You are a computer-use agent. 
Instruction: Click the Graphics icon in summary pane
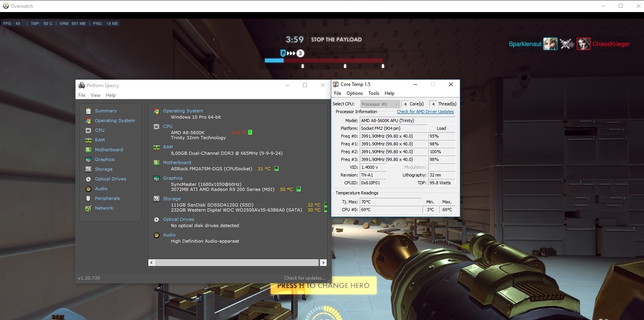[157, 178]
